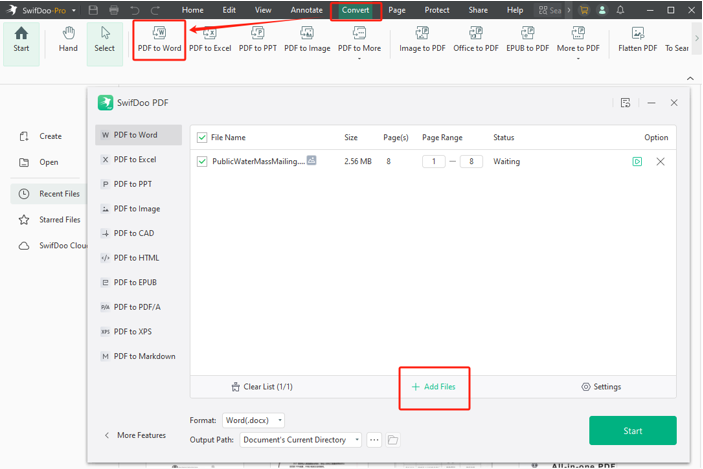703x469 pixels.
Task: Open output folder icon beside Output Path
Action: pos(393,440)
